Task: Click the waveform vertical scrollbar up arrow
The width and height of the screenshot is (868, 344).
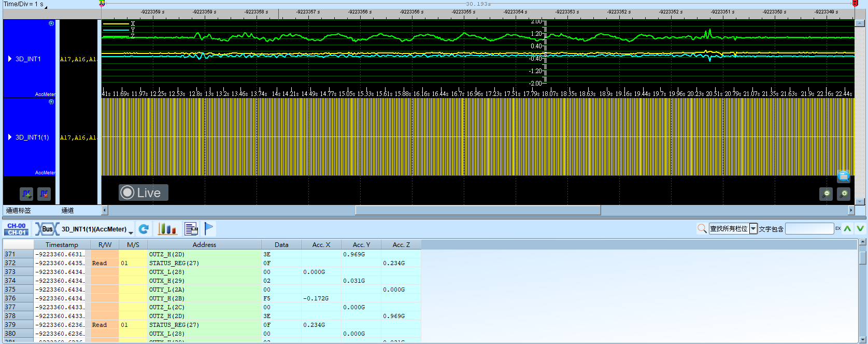Action: [860, 23]
